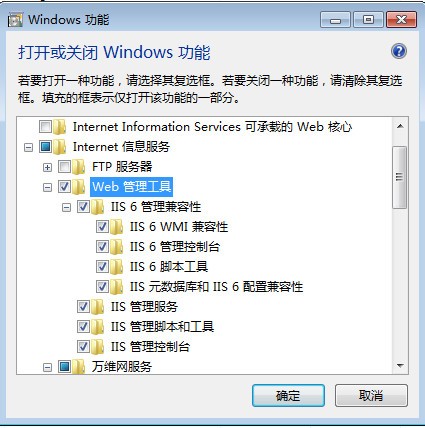This screenshot has width=425, height=428.
Task: Select the IIS 管理控制台 tree item
Action: click(x=150, y=347)
